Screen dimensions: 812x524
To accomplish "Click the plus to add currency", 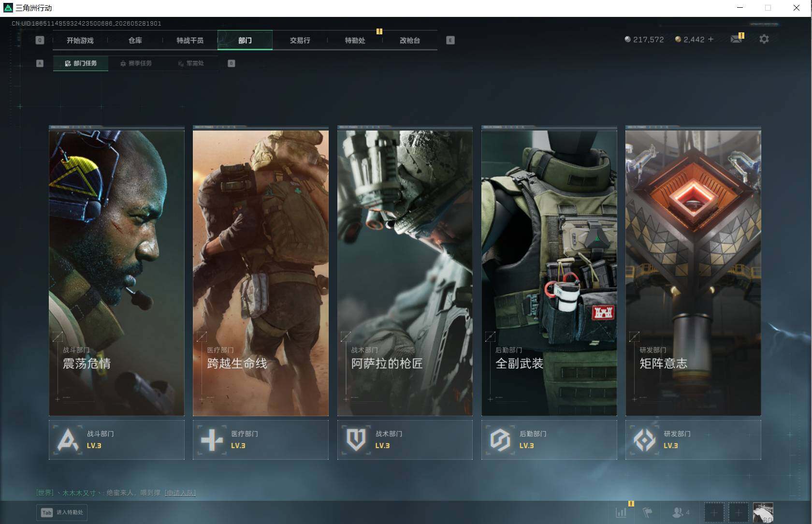I will (x=710, y=39).
